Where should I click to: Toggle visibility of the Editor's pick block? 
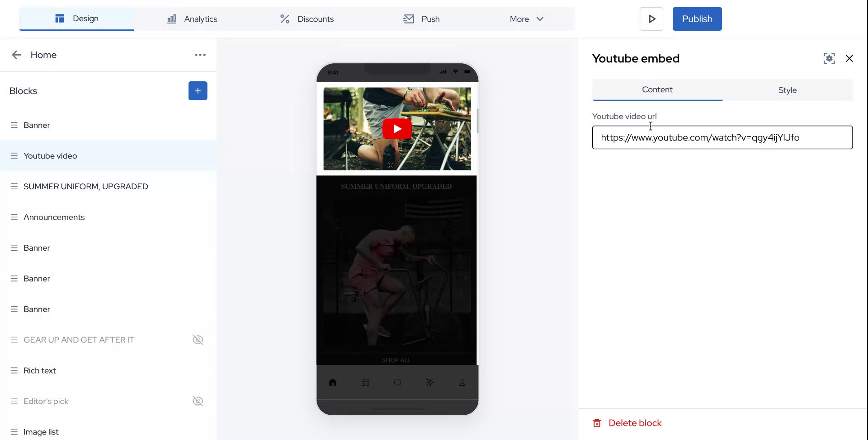click(198, 401)
